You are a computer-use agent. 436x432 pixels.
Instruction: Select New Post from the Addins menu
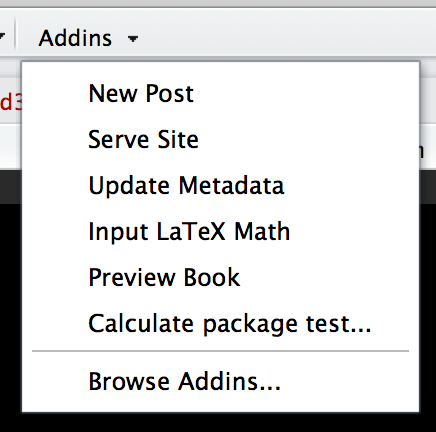(141, 93)
